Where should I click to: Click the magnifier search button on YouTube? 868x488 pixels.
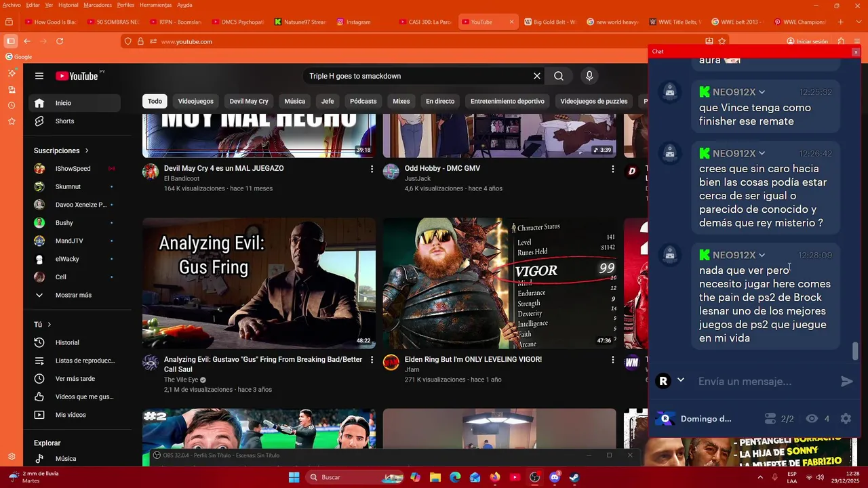click(x=559, y=76)
